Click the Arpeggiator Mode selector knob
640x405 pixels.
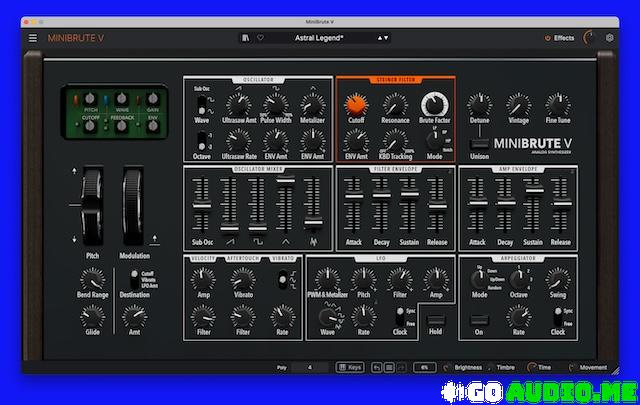pos(479,280)
